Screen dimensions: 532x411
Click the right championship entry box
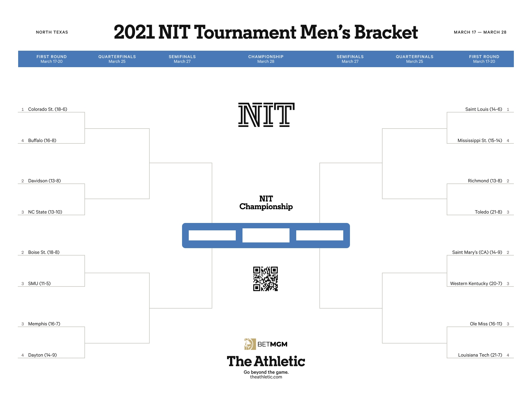320,235
